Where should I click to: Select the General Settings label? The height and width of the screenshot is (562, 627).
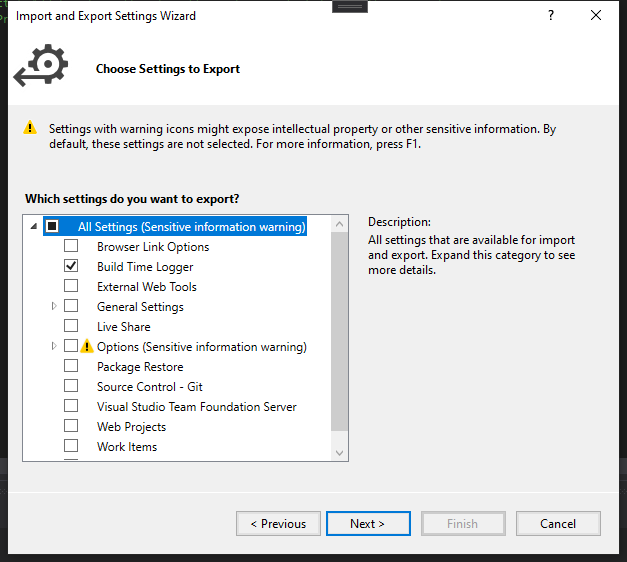[x=140, y=307]
